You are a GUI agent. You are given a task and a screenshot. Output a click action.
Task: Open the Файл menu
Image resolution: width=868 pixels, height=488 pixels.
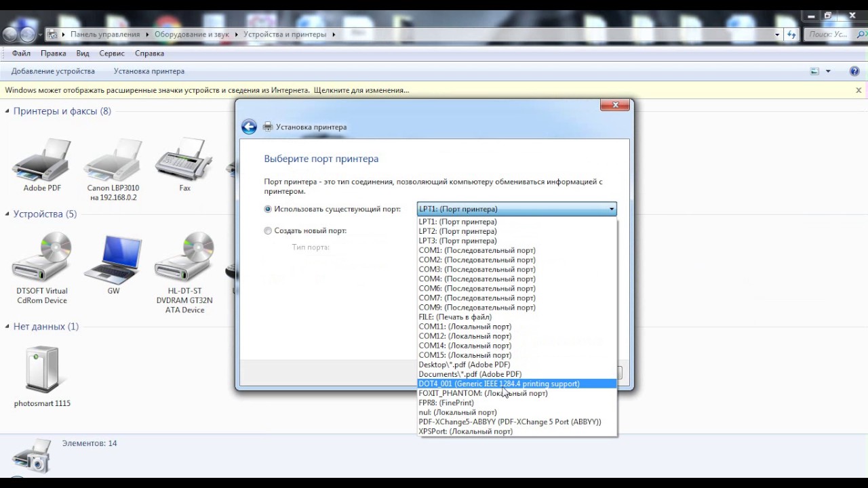(21, 54)
